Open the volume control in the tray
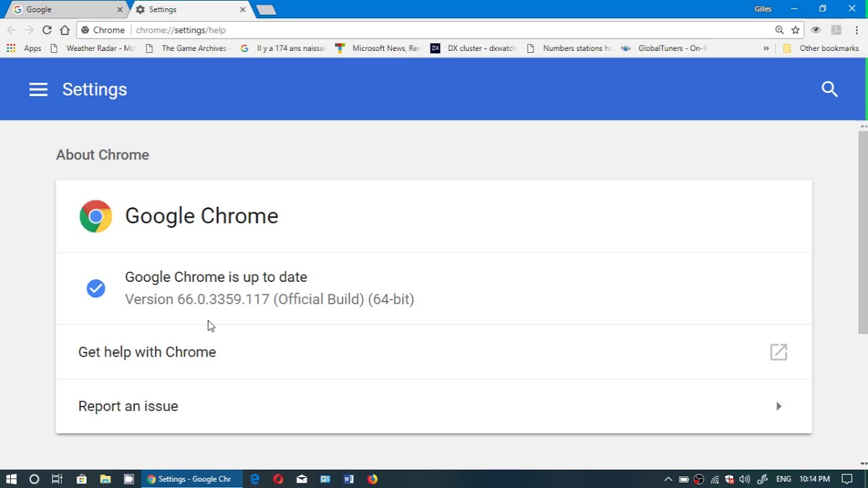The image size is (868, 488). [x=745, y=479]
